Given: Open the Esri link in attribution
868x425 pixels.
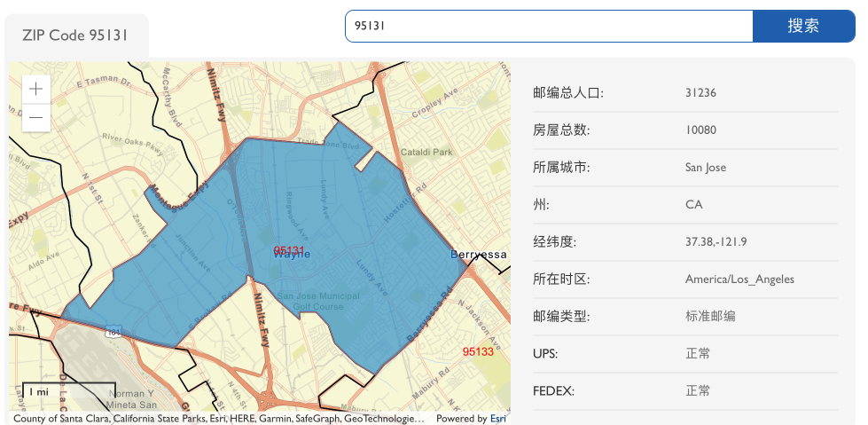Looking at the screenshot, I should point(497,419).
